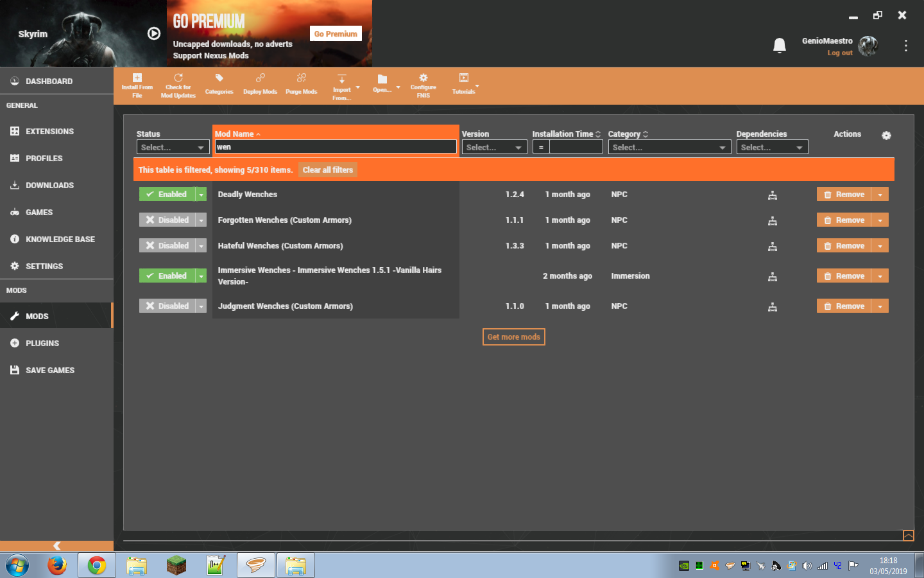Open Minecraft from the taskbar
This screenshot has width=924, height=578.
tap(176, 565)
